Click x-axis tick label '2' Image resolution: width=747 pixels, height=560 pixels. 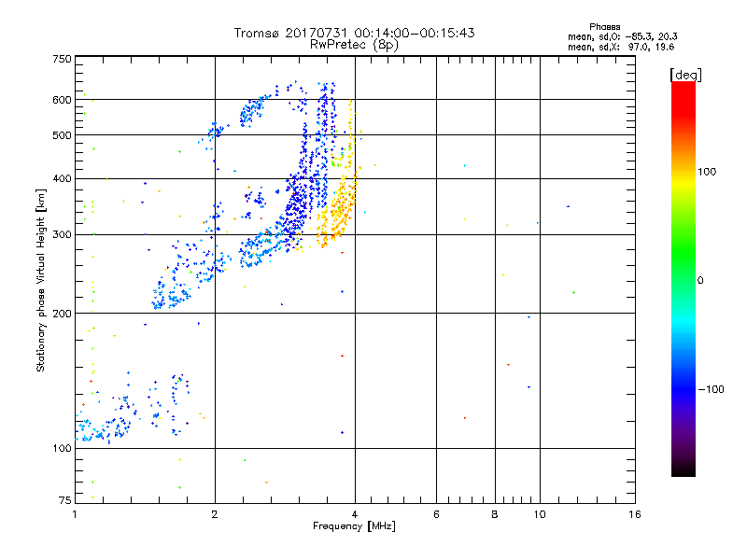(215, 514)
